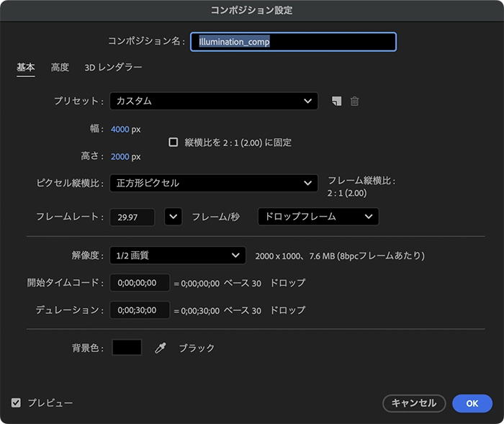504x424 pixels.
Task: Click the 29.97 frame rate field
Action: 132,217
